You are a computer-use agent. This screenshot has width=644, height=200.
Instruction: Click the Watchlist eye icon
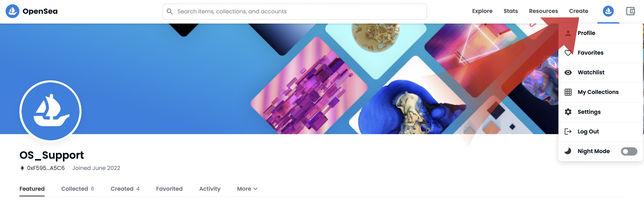[568, 72]
